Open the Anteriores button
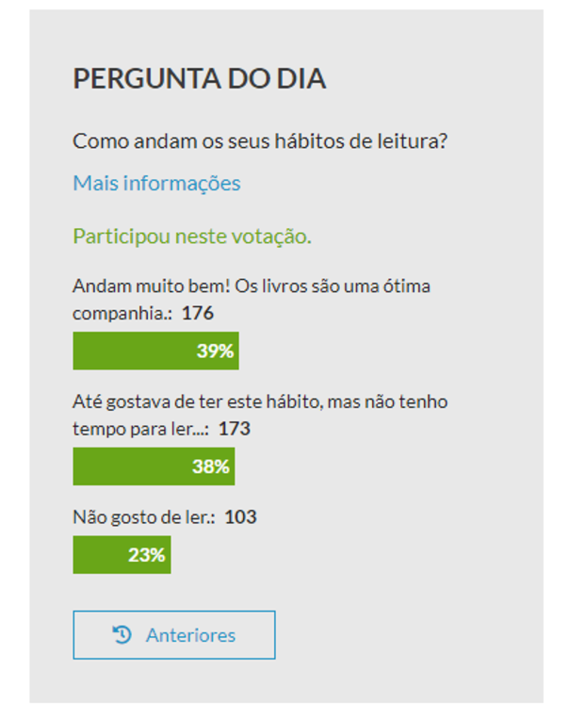This screenshot has width=585, height=720. point(174,635)
